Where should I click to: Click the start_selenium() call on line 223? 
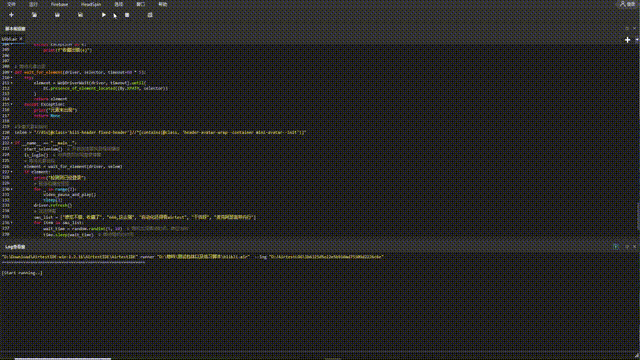click(x=43, y=149)
